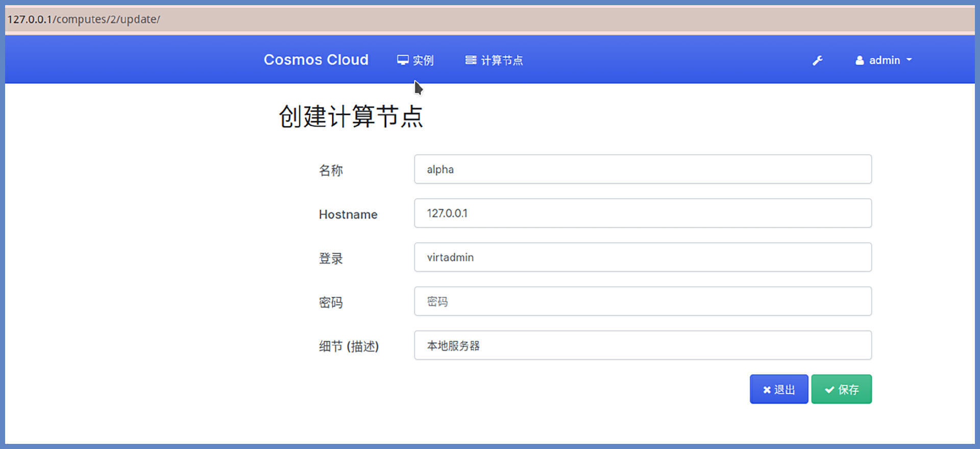980x449 pixels.
Task: Click into the empty 密码 field
Action: [x=643, y=301]
